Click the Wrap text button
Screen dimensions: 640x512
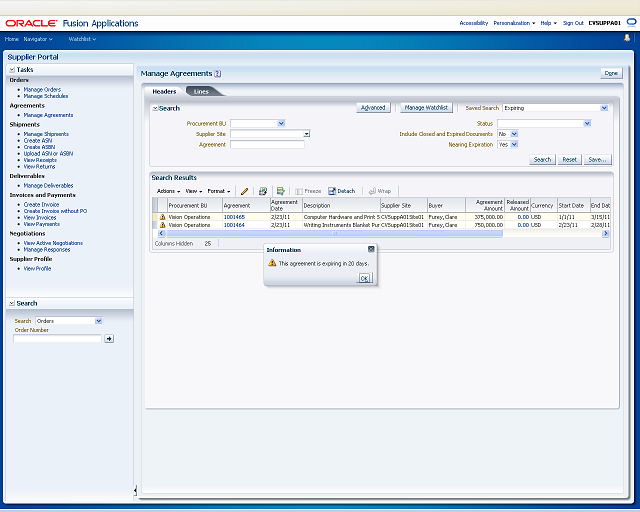pyautogui.click(x=380, y=191)
